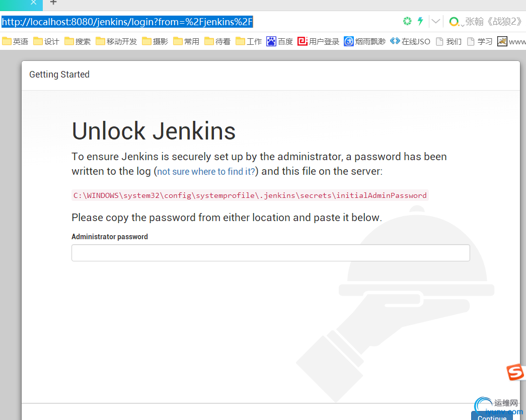This screenshot has width=526, height=420.
Task: Open the 移动开发 bookmark folder
Action: tap(116, 41)
